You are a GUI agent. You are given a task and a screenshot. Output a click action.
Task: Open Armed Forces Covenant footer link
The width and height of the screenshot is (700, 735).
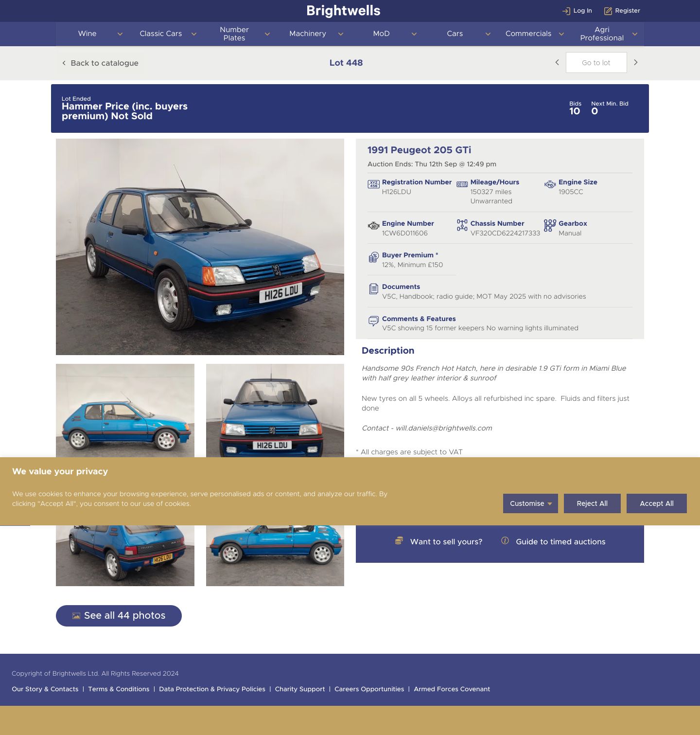click(x=452, y=689)
